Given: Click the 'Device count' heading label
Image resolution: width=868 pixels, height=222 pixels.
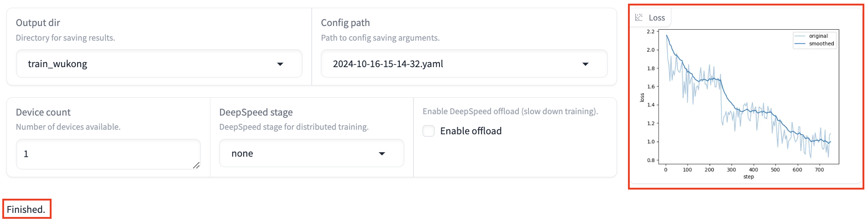Looking at the screenshot, I should [43, 112].
